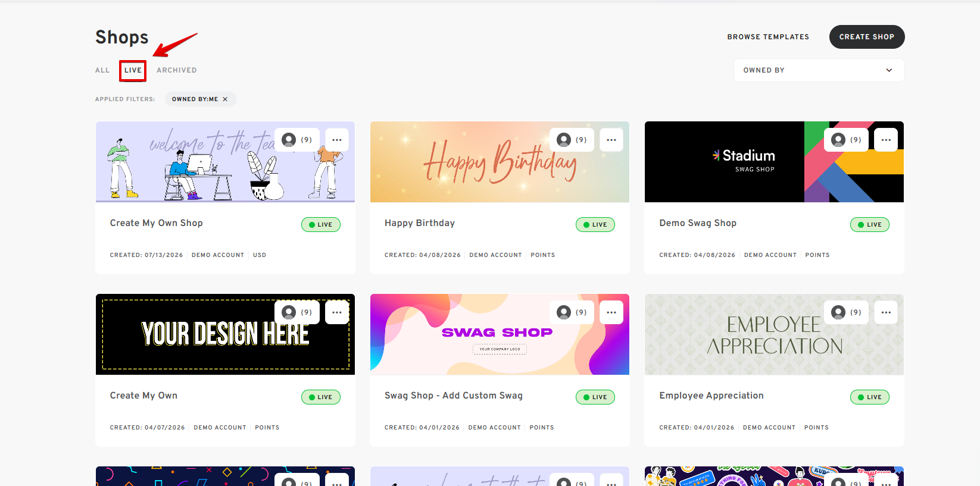The width and height of the screenshot is (980, 486).
Task: Open the Employee Appreciation banner thumbnail
Action: tap(774, 334)
